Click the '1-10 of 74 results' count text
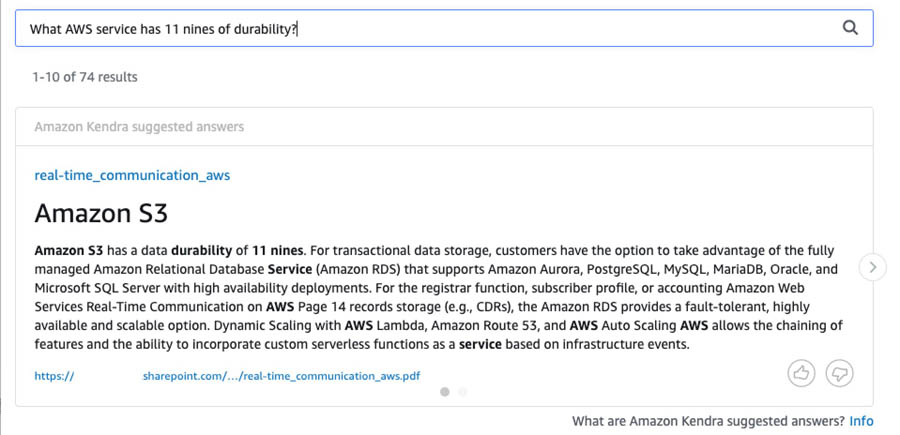This screenshot has width=900, height=435. 85,77
